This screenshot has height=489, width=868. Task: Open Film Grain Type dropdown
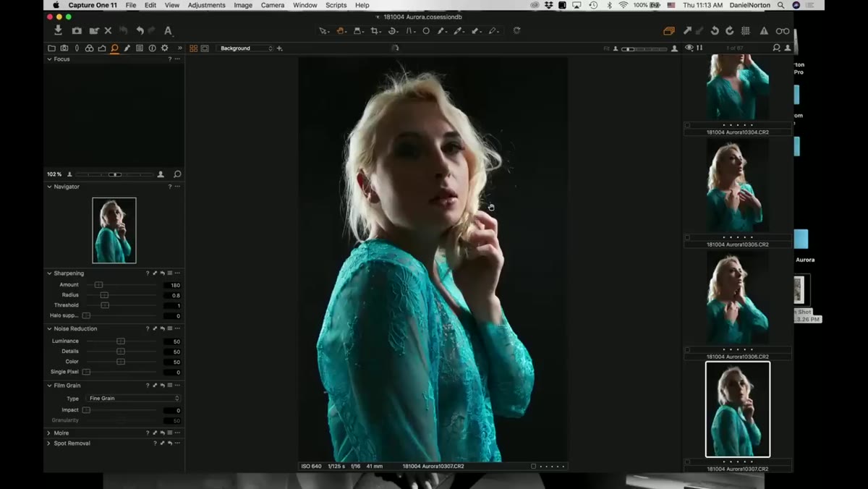coord(133,399)
